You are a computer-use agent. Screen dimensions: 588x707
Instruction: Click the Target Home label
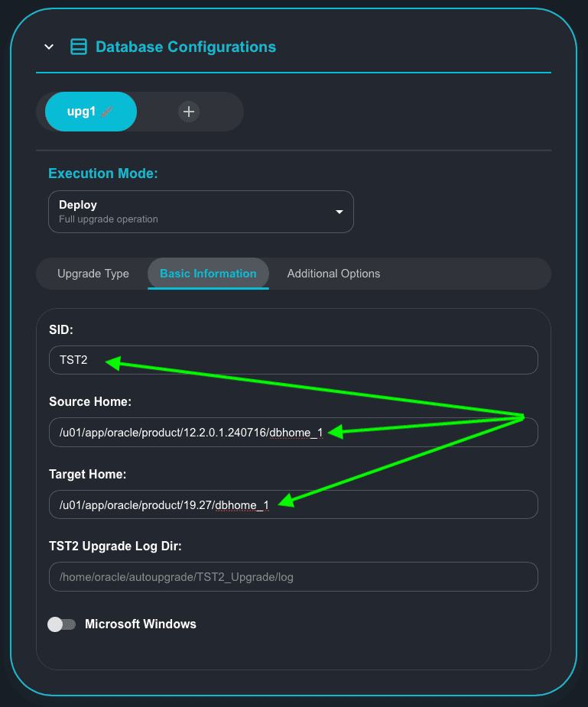click(x=87, y=474)
